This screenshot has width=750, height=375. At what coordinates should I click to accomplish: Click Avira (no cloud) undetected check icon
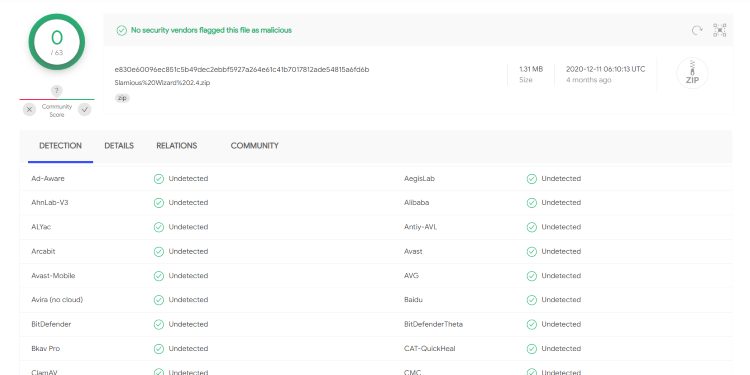[x=159, y=300]
